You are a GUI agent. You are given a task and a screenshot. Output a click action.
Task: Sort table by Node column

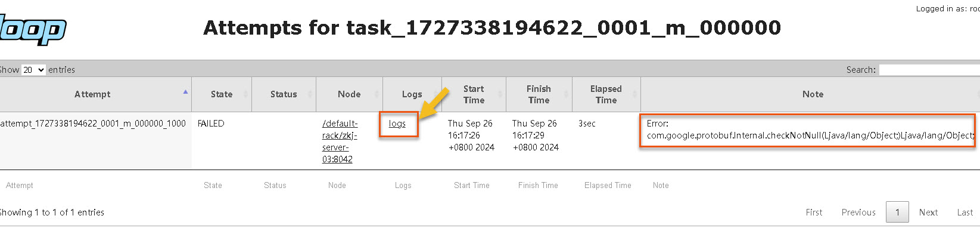click(x=349, y=94)
